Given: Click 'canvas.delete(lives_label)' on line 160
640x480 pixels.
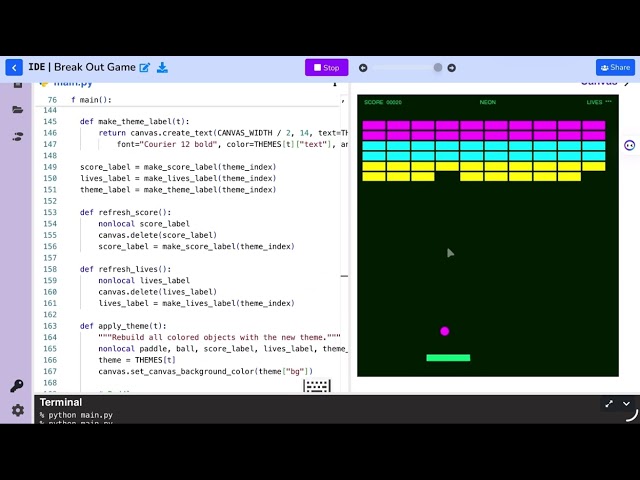Looking at the screenshot, I should pyautogui.click(x=158, y=292).
